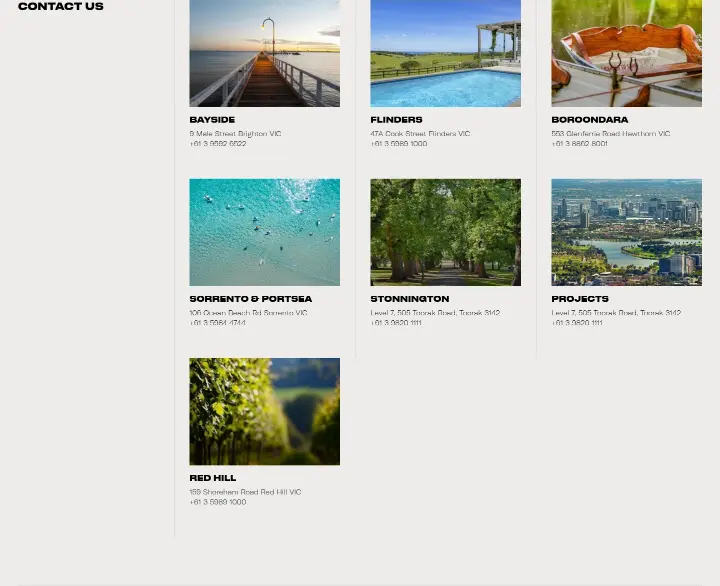Click address 553 Glenferrie Road Hawthorn VIC
Screen dimensions: 720x586
611,134
